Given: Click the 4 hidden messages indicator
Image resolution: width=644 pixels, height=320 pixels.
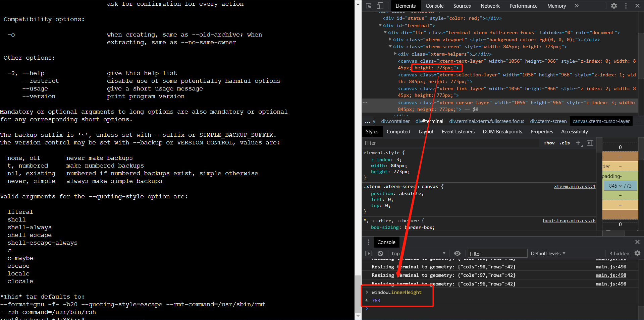Looking at the screenshot, I should pos(619,254).
